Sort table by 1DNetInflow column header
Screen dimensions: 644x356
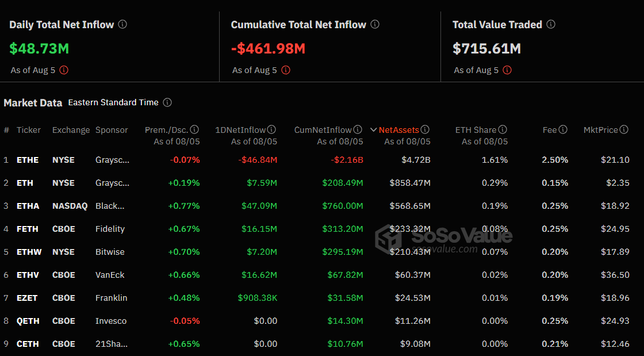(240, 130)
